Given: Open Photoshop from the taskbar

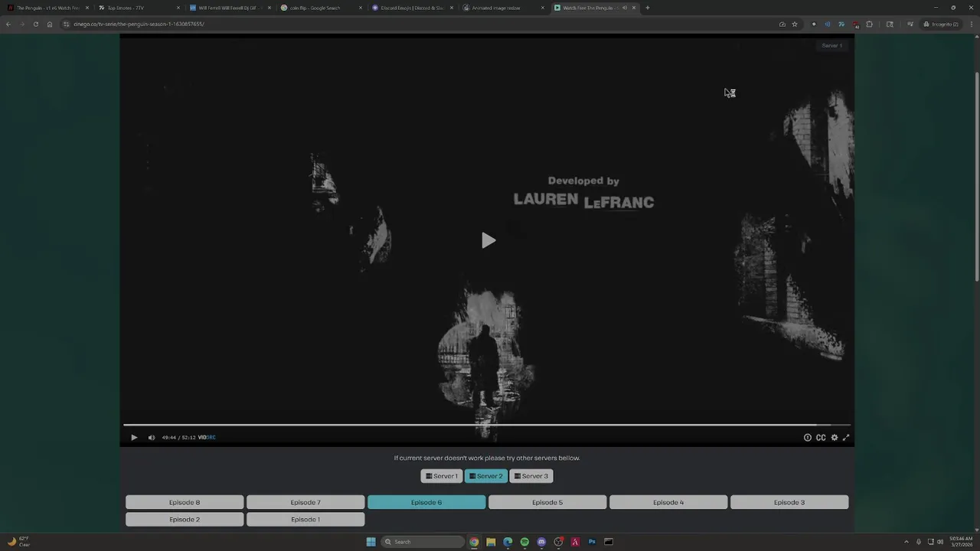Looking at the screenshot, I should point(592,542).
